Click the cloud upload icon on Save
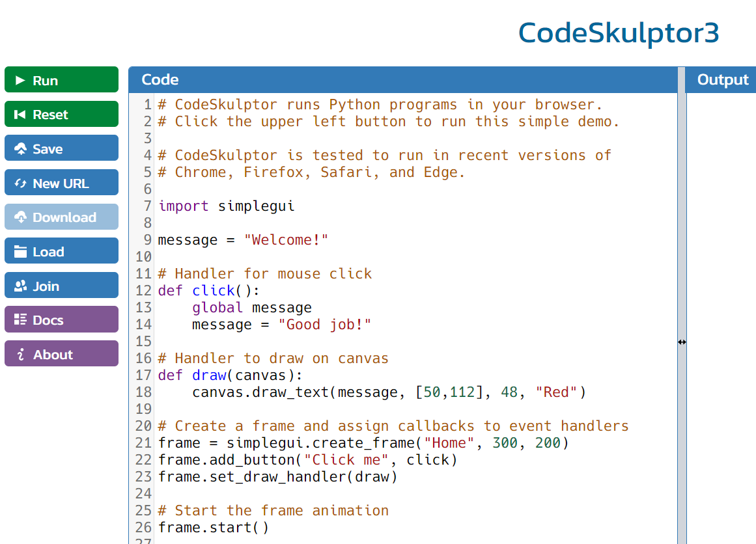Image resolution: width=756 pixels, height=544 pixels. click(x=20, y=149)
